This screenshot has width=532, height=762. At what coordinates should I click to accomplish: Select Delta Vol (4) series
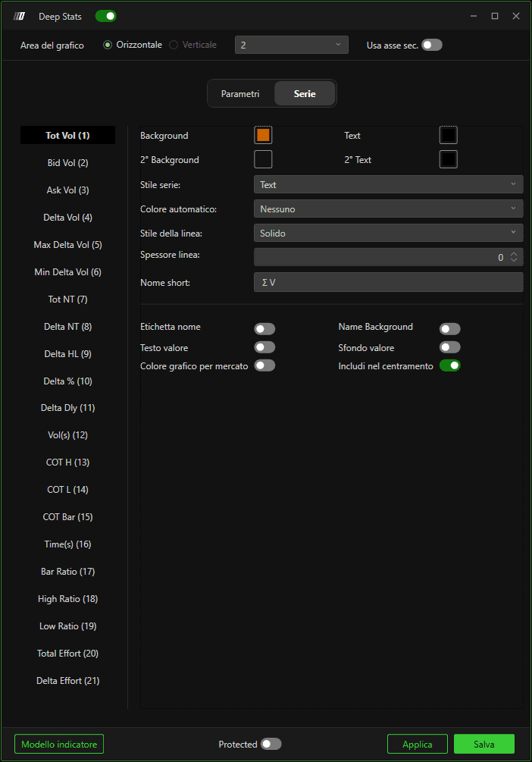click(x=67, y=218)
